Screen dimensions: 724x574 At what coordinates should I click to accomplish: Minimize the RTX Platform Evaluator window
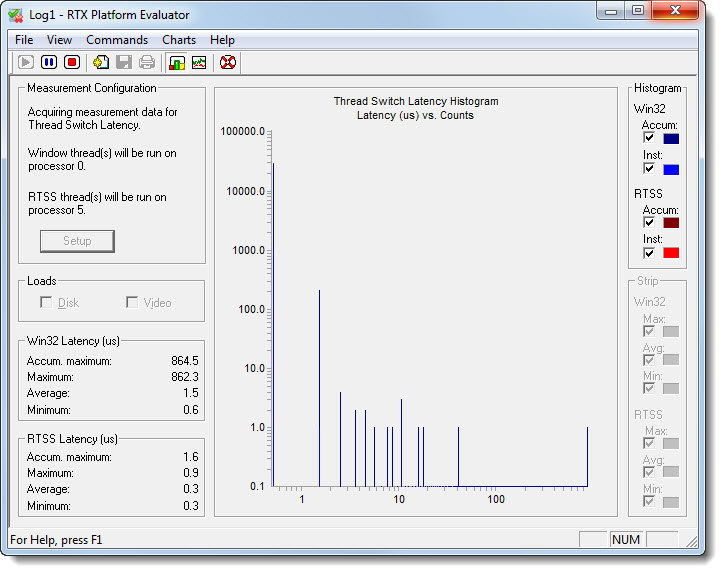coord(611,11)
